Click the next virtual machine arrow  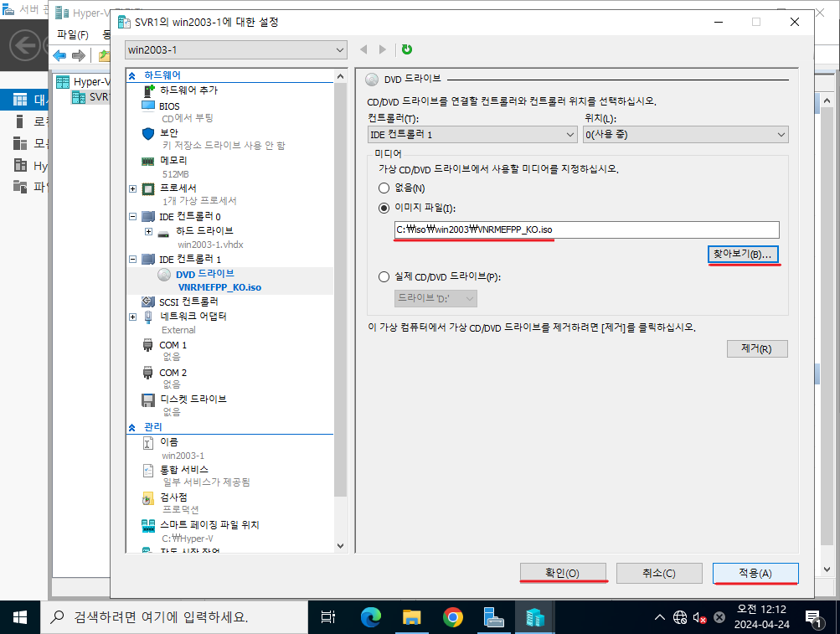click(x=383, y=49)
